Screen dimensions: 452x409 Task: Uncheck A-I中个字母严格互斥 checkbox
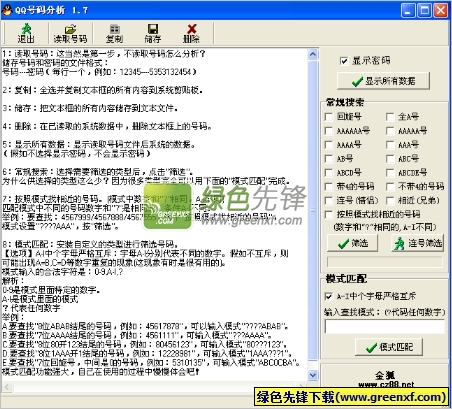tap(329, 296)
